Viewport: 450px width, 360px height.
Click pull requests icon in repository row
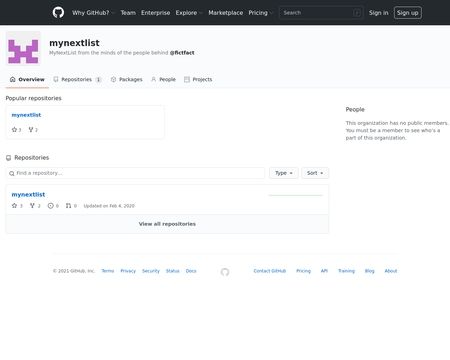click(x=68, y=206)
